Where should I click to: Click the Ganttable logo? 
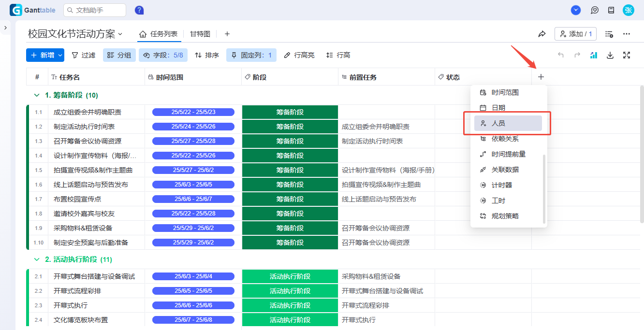32,10
